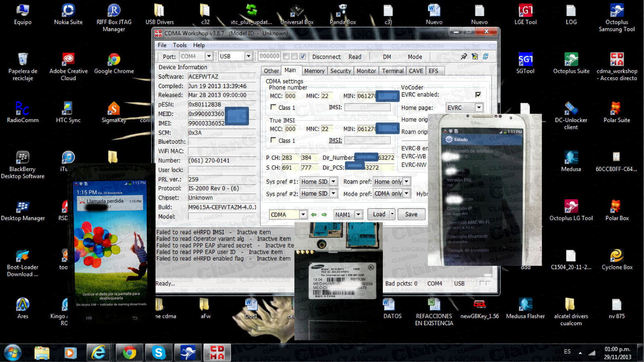
Task: Open BlackBerry Desktop Software icon
Action: click(x=23, y=165)
